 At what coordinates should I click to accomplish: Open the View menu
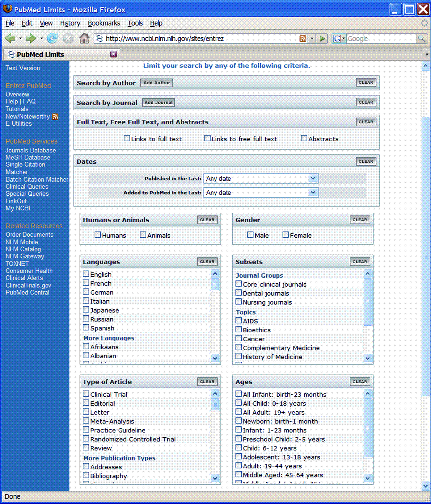[46, 23]
